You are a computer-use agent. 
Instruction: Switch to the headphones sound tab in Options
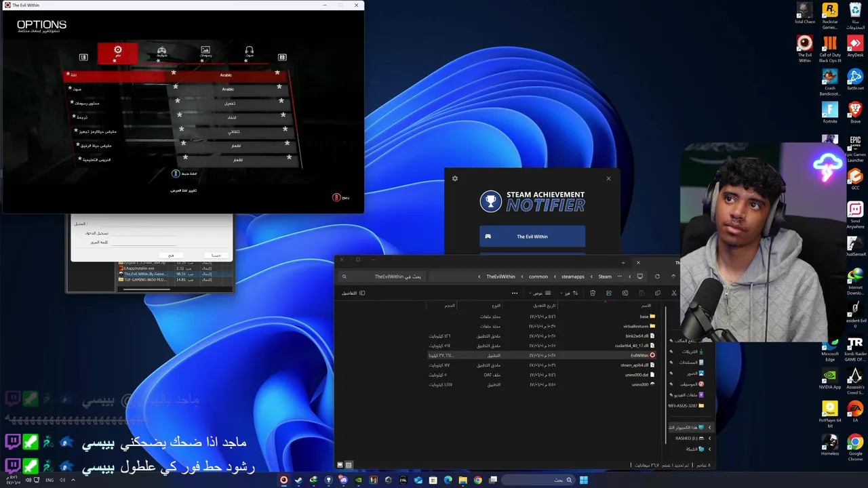[x=249, y=52]
